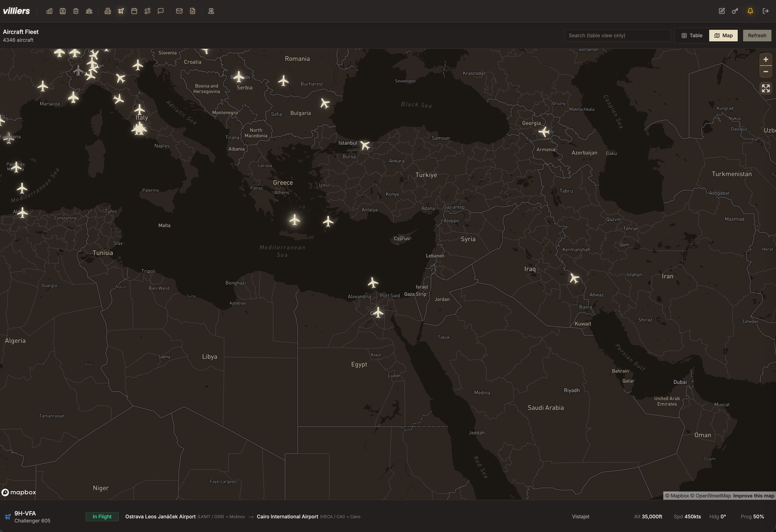Open the route planning icon
776x532 pixels.
(x=148, y=11)
